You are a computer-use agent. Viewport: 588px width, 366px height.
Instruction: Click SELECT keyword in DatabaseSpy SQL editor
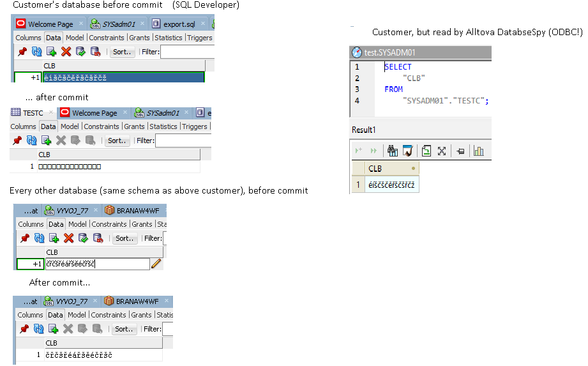click(x=398, y=67)
